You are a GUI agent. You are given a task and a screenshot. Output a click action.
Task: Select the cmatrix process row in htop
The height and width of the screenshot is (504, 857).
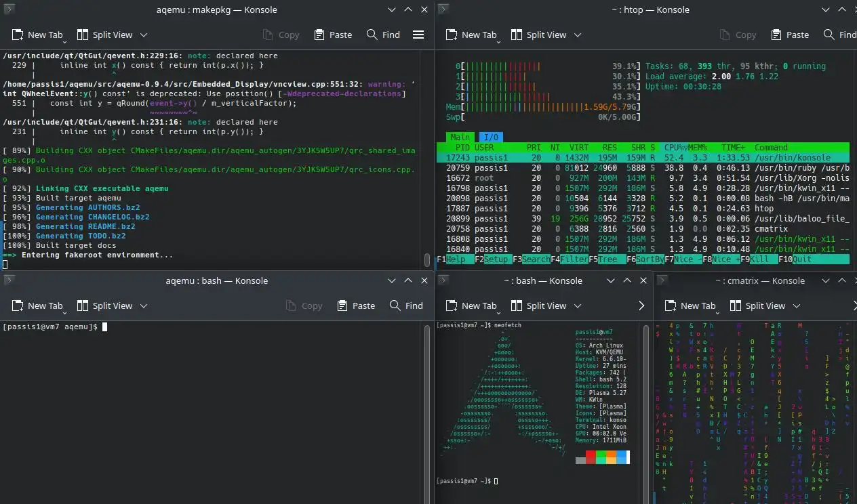[643, 228]
